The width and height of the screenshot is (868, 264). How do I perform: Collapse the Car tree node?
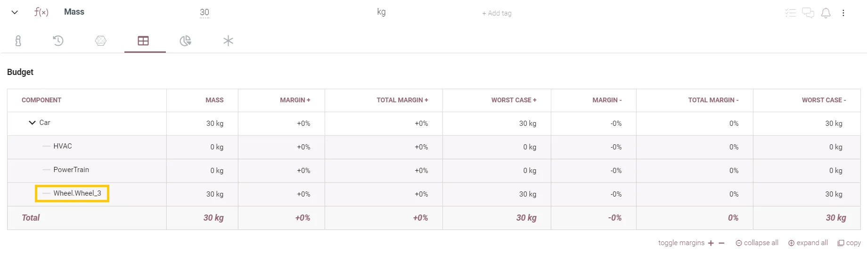point(32,123)
